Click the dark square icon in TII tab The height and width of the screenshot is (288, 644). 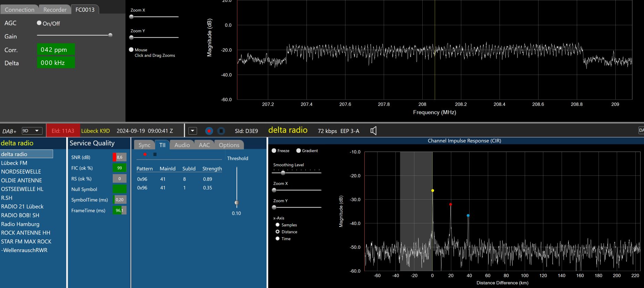tap(155, 154)
